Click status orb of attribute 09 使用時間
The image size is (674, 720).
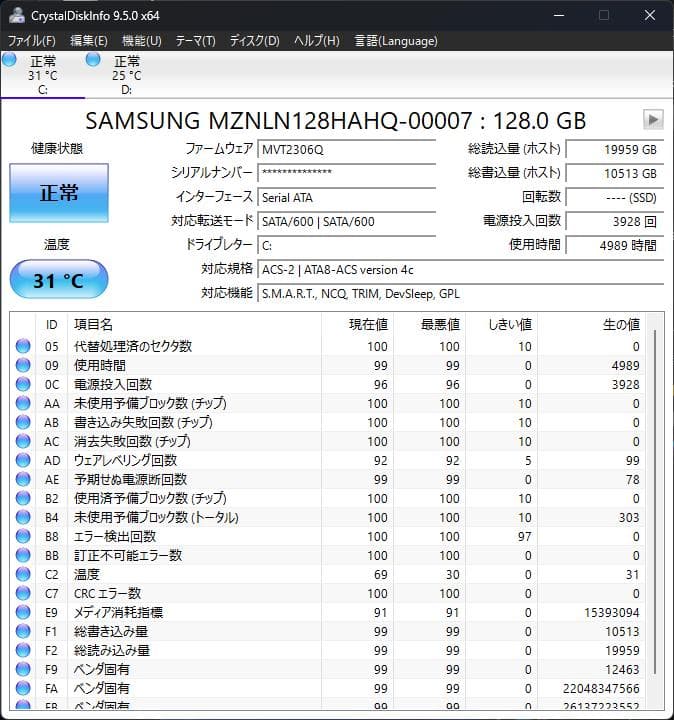[x=23, y=365]
